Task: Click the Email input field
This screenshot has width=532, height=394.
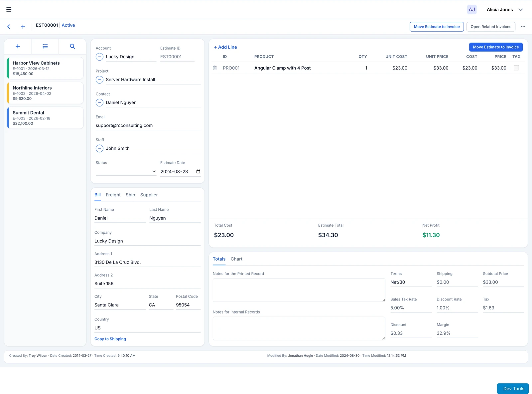Action: [x=148, y=125]
